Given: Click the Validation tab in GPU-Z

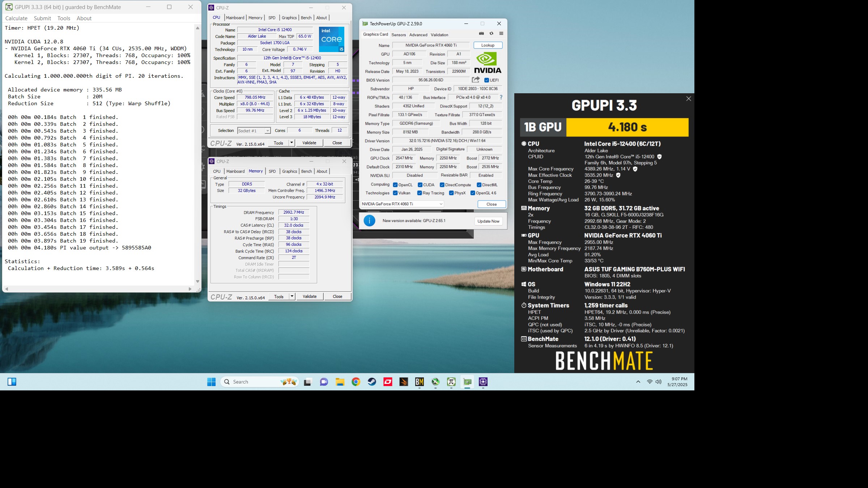Looking at the screenshot, I should [x=439, y=35].
